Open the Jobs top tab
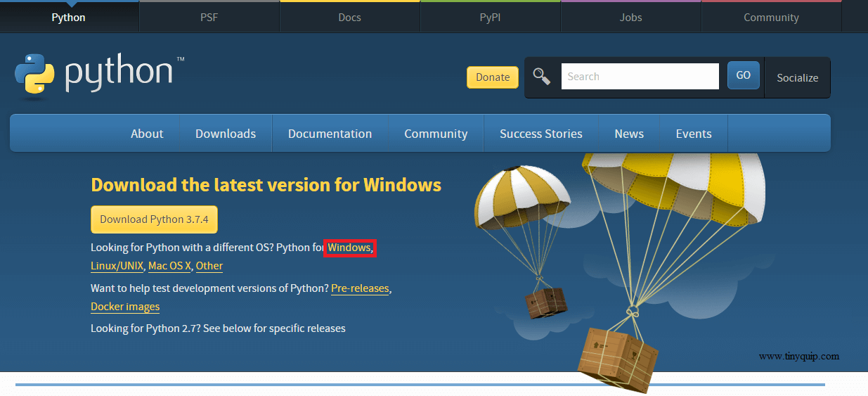The image size is (868, 396). click(x=631, y=17)
